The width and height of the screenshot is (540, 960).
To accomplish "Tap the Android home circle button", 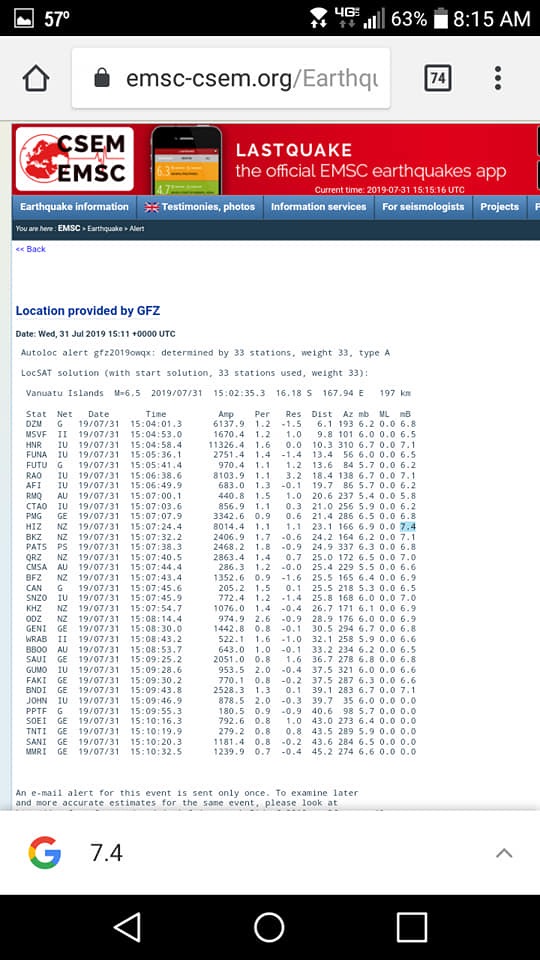I will click(x=269, y=927).
